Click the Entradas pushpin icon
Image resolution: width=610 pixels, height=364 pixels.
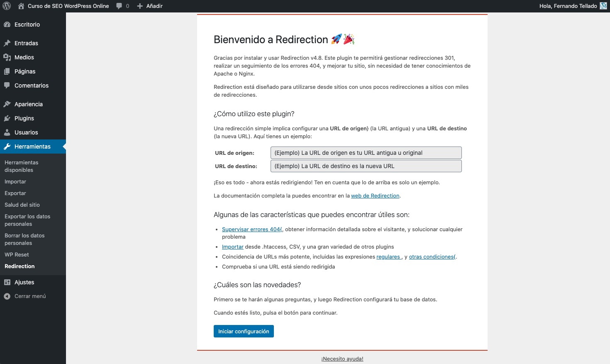point(7,43)
